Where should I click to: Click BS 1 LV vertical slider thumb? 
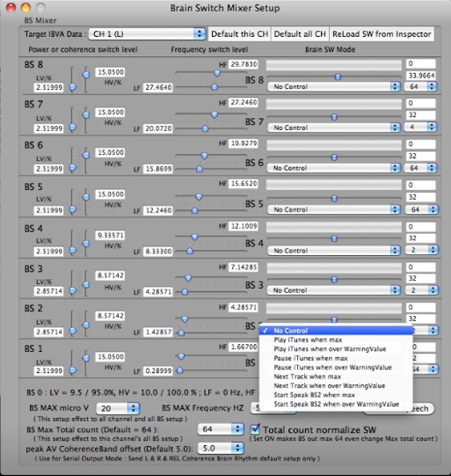tap(73, 370)
